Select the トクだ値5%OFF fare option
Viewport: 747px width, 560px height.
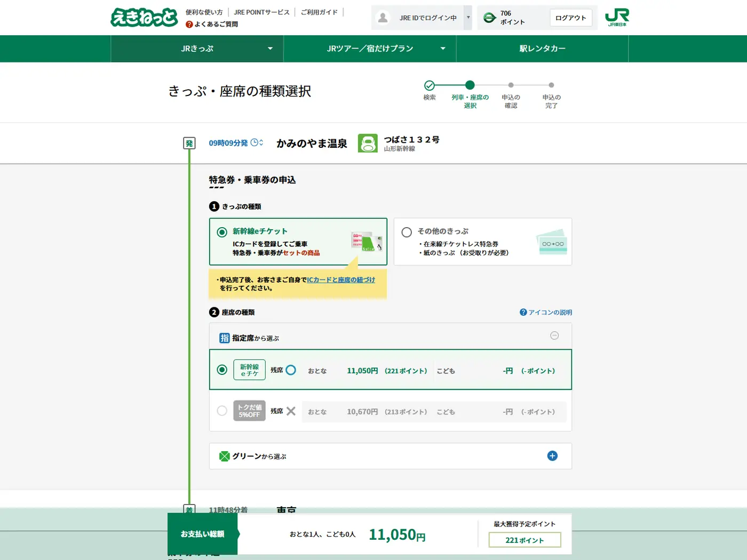[222, 411]
